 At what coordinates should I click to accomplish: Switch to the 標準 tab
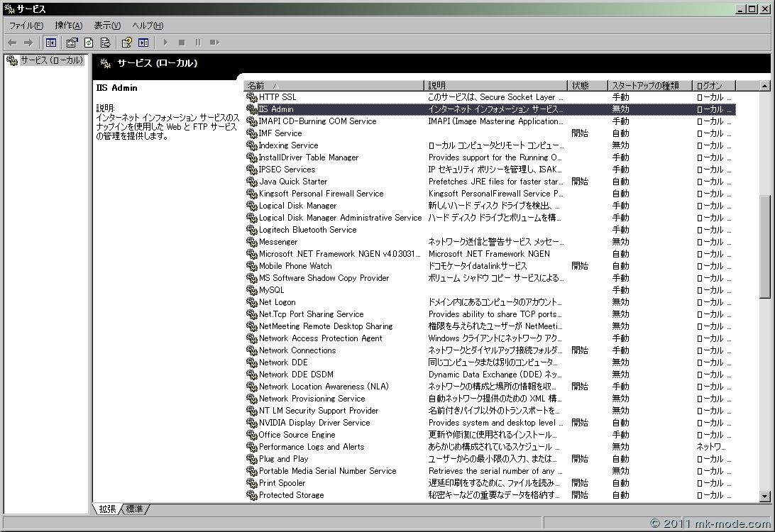coord(135,509)
